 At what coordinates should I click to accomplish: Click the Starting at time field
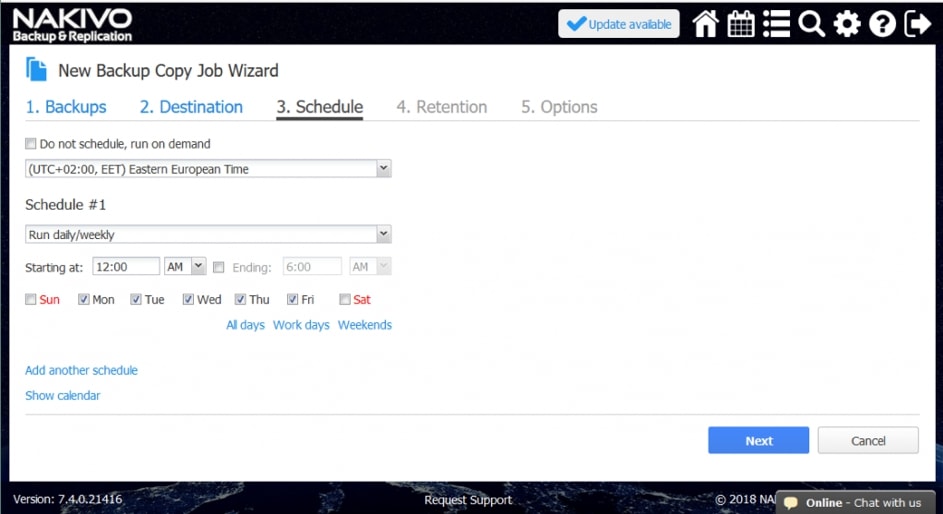click(126, 267)
